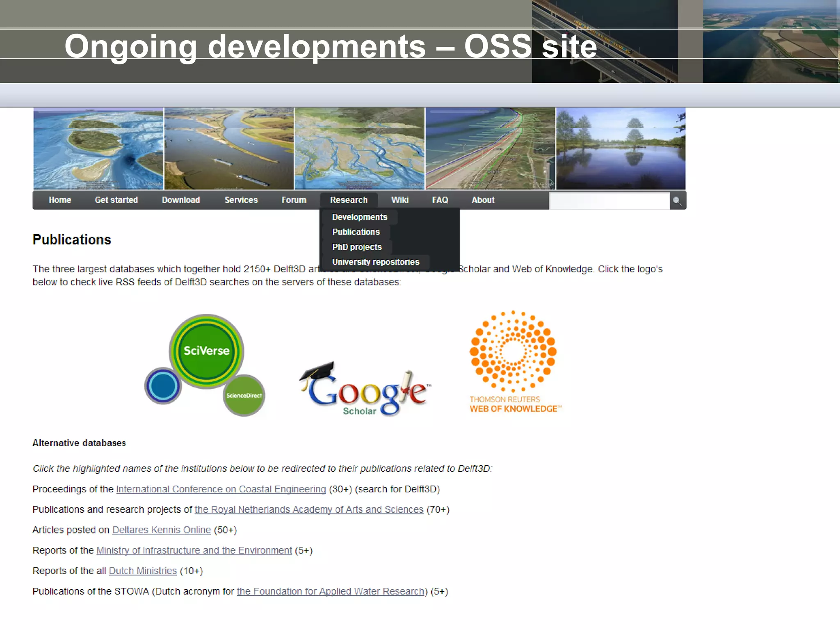Screen dimensions: 840x630
Task: Open the About menu item
Action: (x=483, y=200)
